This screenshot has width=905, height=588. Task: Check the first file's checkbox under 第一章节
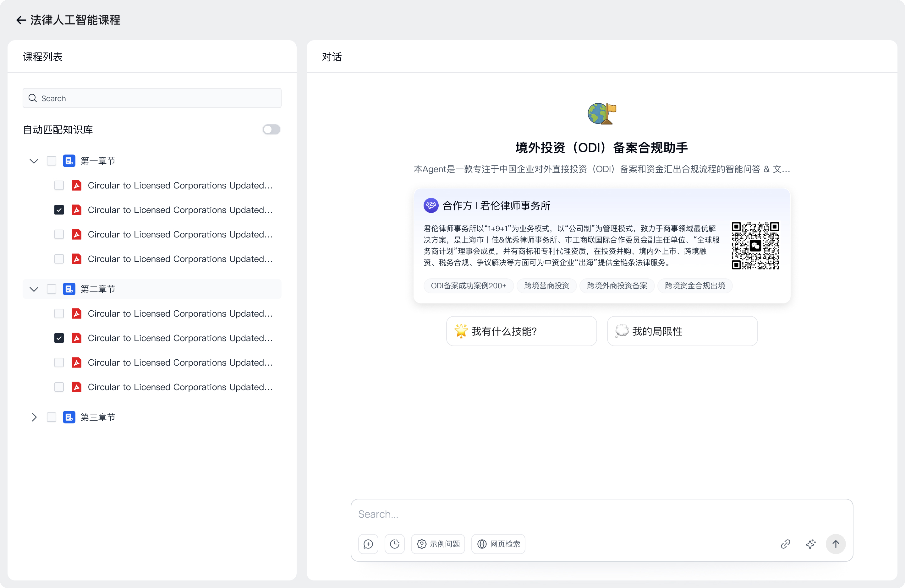tap(59, 186)
